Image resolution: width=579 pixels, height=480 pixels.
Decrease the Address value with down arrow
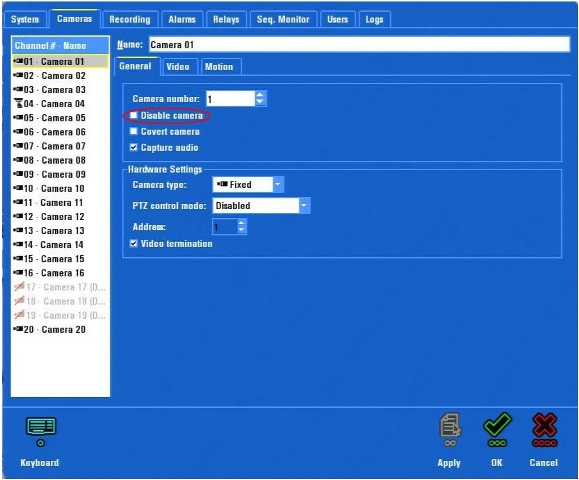click(241, 230)
